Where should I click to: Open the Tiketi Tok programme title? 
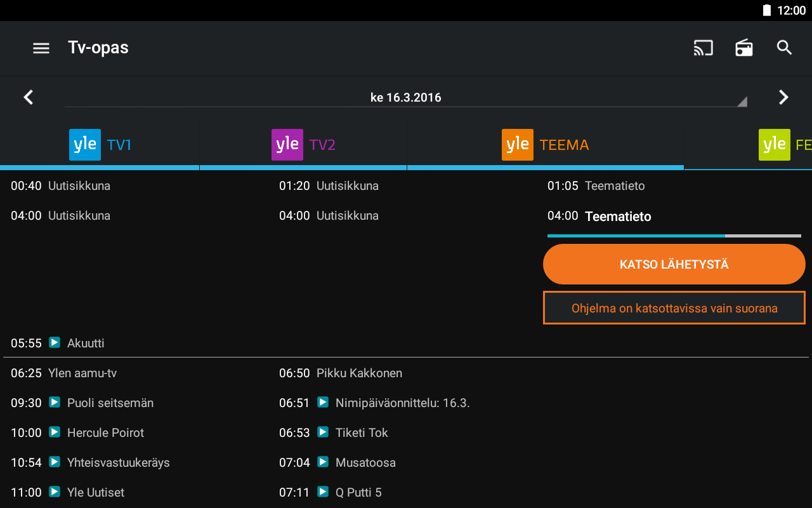(362, 433)
